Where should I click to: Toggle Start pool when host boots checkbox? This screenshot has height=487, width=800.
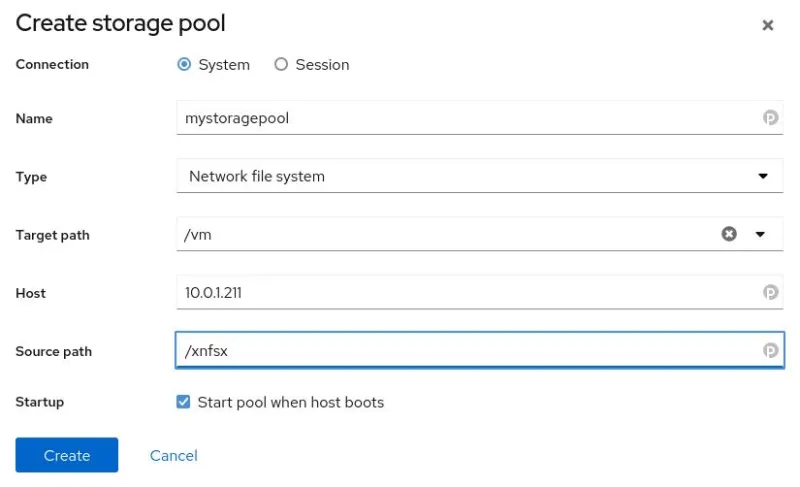(184, 402)
